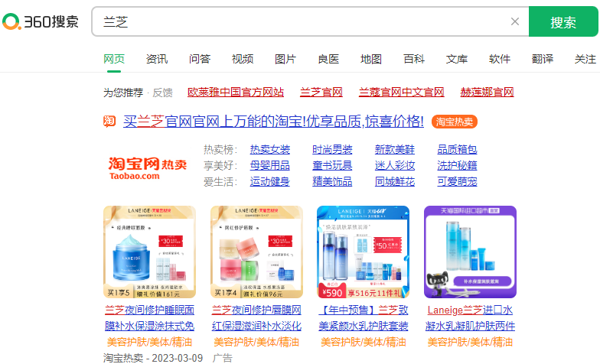Open 兰芝官网 recommended link
This screenshot has height=364, width=600.
tap(321, 92)
